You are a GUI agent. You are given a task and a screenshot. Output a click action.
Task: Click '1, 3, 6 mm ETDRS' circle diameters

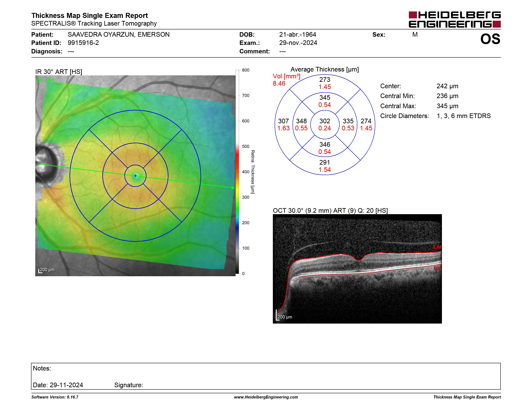pyautogui.click(x=463, y=116)
